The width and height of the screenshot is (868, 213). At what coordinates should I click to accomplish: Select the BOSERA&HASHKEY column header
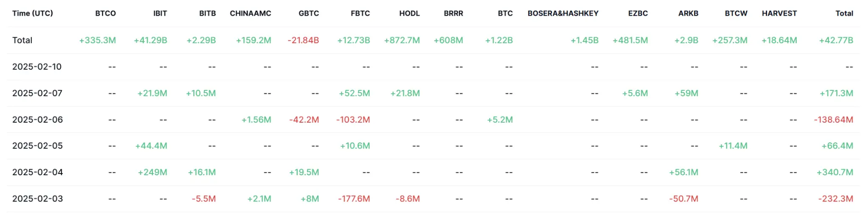[563, 14]
